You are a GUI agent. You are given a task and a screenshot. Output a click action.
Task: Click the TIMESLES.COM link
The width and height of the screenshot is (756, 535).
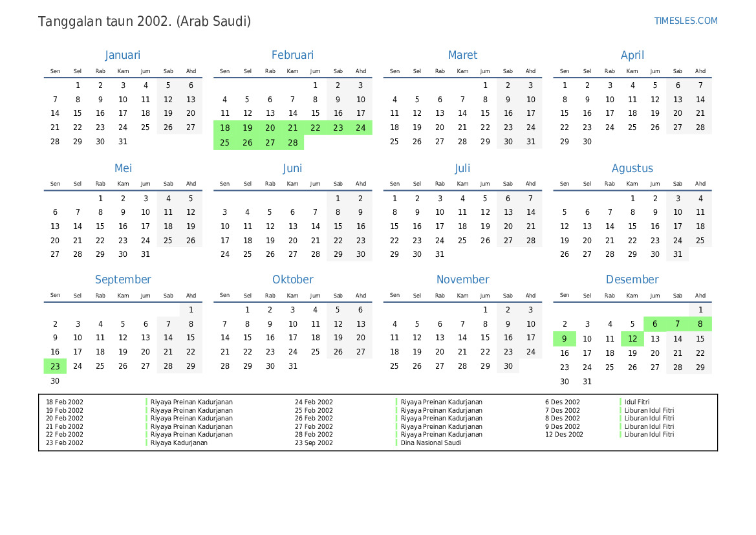686,21
